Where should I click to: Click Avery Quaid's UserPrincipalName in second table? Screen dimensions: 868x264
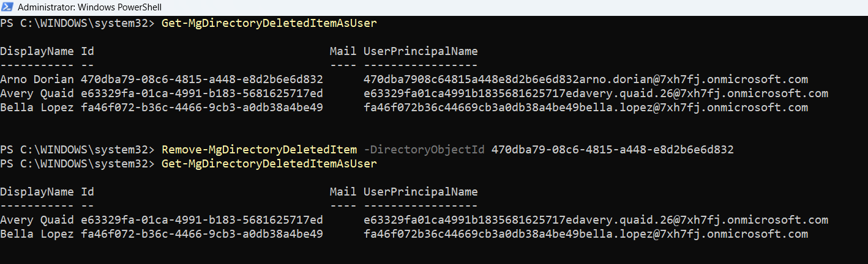[x=596, y=220]
